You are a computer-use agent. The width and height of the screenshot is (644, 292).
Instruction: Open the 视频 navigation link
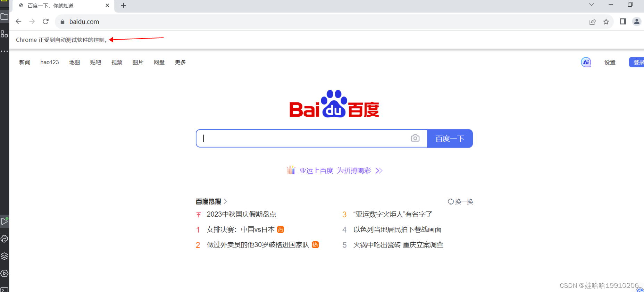(x=117, y=62)
